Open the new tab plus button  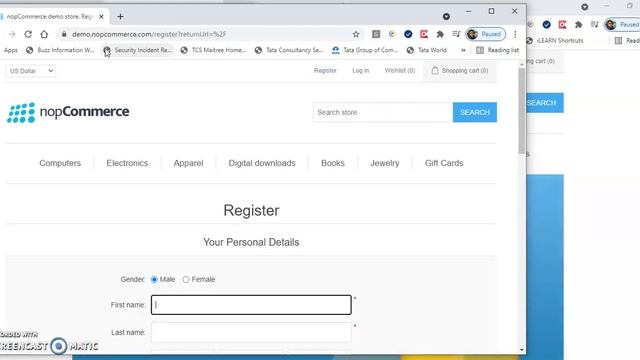point(120,17)
